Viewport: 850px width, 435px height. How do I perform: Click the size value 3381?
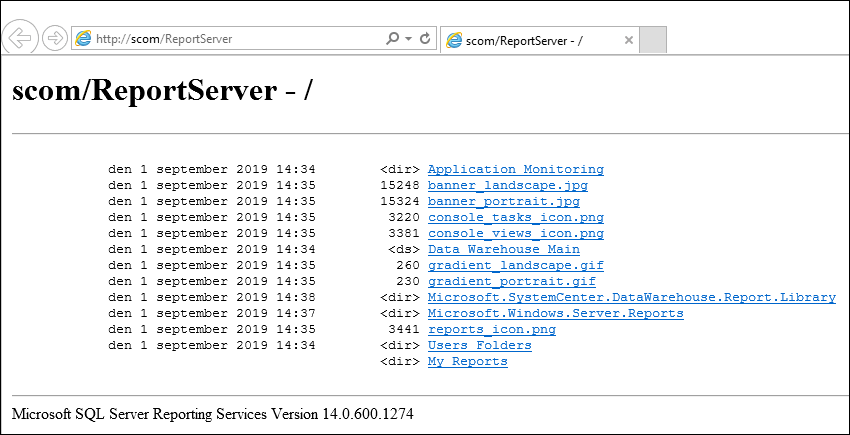404,234
